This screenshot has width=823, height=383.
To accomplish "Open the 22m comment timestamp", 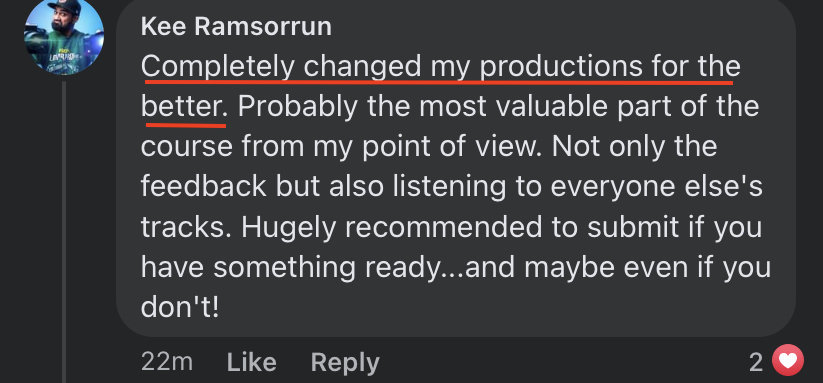I will coord(167,363).
